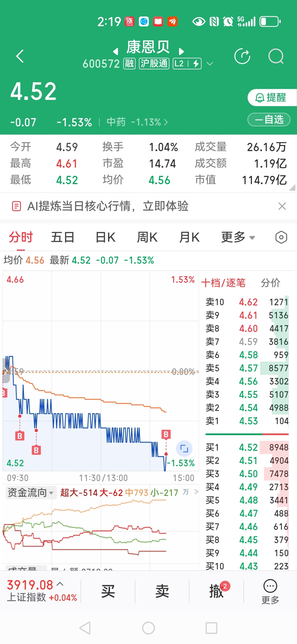Image resolution: width=297 pixels, height=644 pixels.
Task: Select the 五日 tab
Action: click(x=63, y=237)
